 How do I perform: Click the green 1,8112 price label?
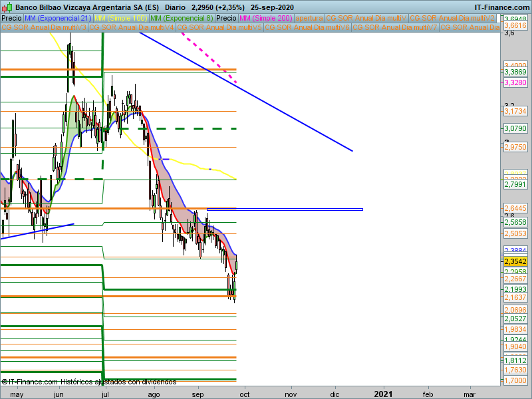(x=515, y=360)
